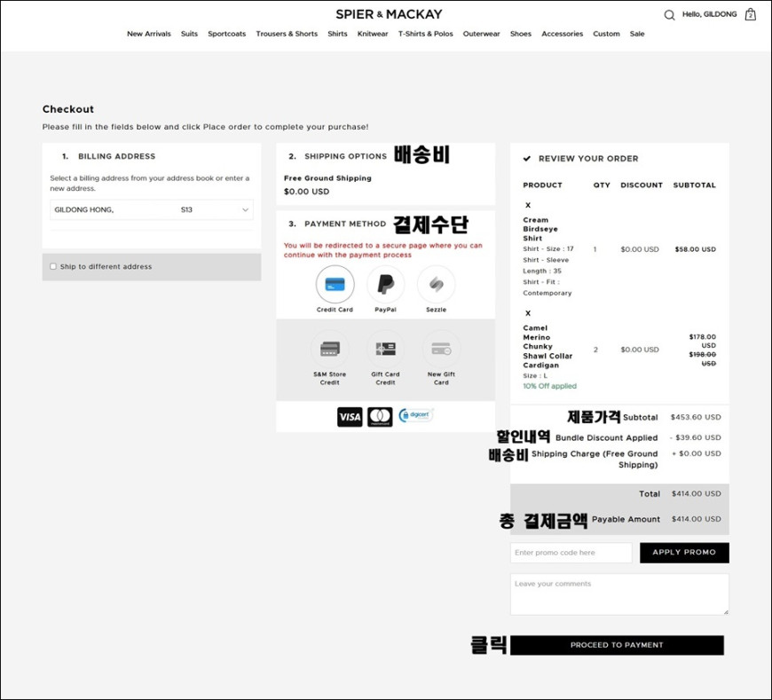This screenshot has width=772, height=700.
Task: Click the $453.60 USD subtotal value
Action: pos(696,417)
